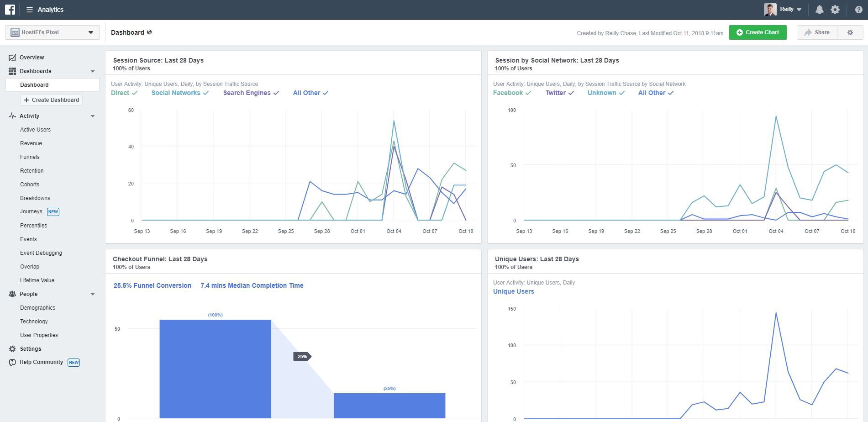Click the People group icon
Image resolution: width=868 pixels, height=422 pixels.
[12, 294]
